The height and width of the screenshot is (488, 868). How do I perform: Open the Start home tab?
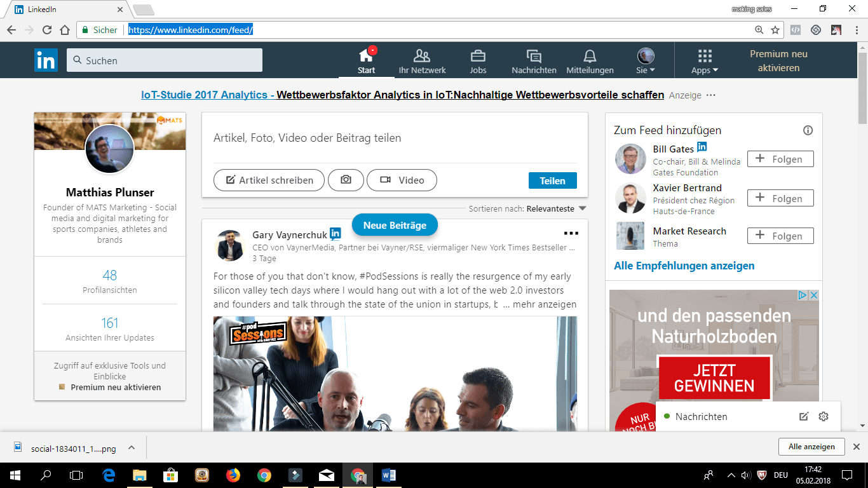pos(366,61)
